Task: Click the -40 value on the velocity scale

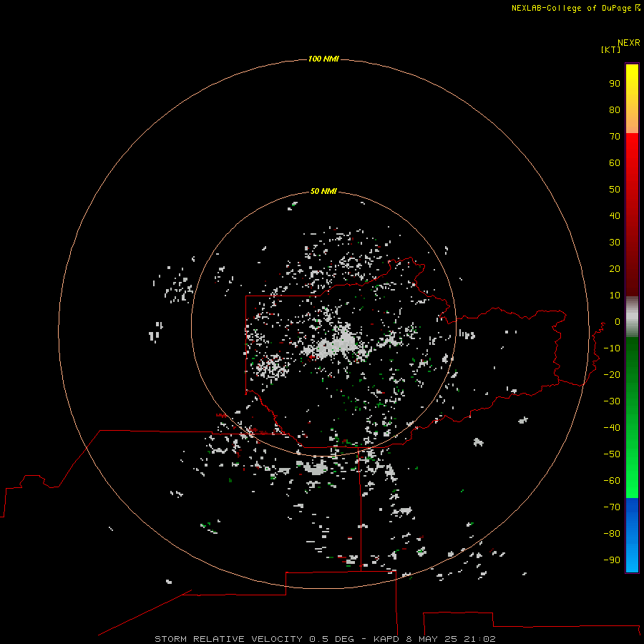Action: pyautogui.click(x=612, y=428)
